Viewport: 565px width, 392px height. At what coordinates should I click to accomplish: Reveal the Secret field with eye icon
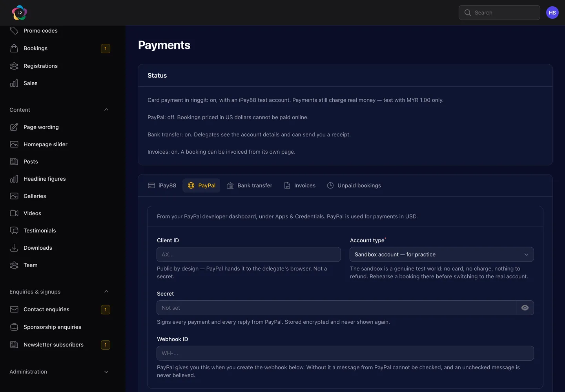point(525,308)
